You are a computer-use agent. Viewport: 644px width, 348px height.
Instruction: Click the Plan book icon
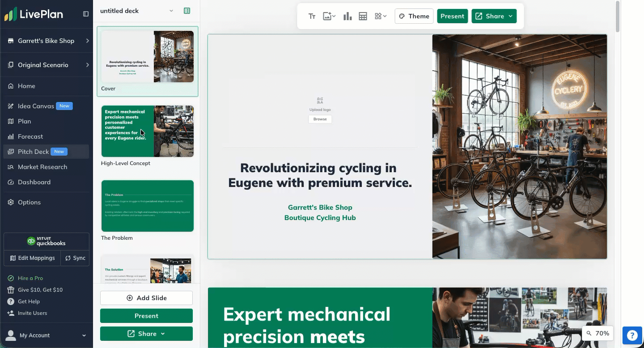(x=11, y=121)
